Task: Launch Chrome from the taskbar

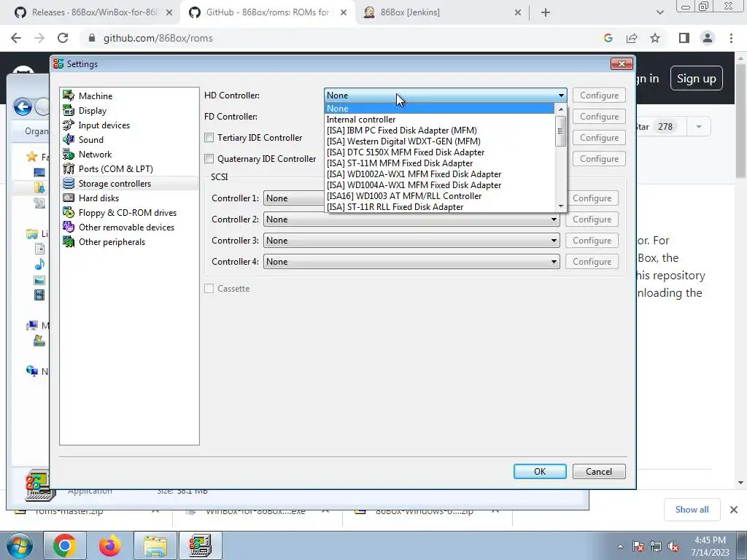Action: click(x=65, y=545)
